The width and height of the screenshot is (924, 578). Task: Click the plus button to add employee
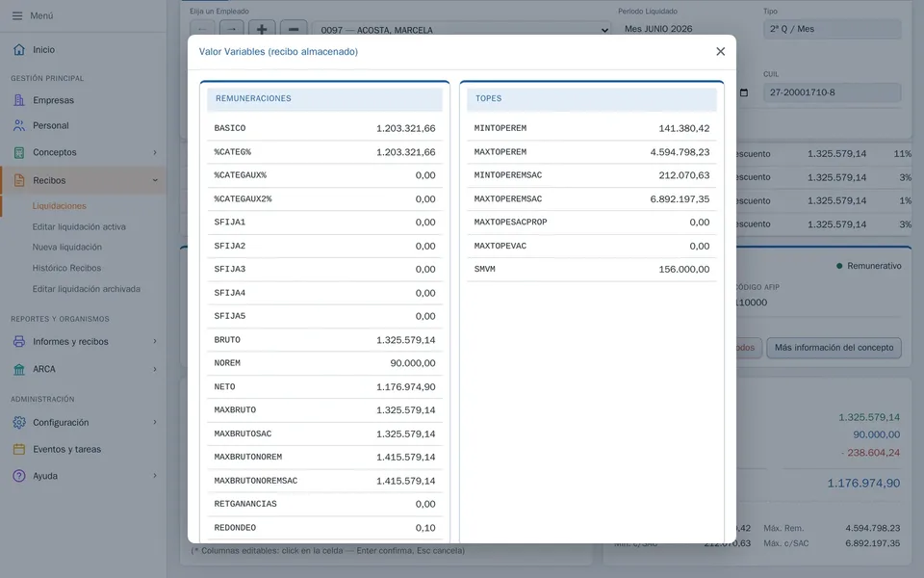click(x=262, y=29)
